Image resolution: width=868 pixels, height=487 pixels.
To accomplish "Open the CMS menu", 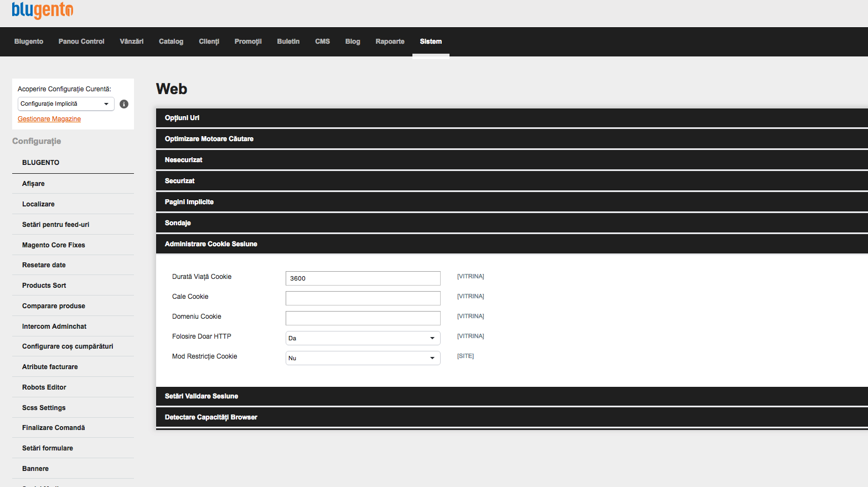I will tap(323, 42).
